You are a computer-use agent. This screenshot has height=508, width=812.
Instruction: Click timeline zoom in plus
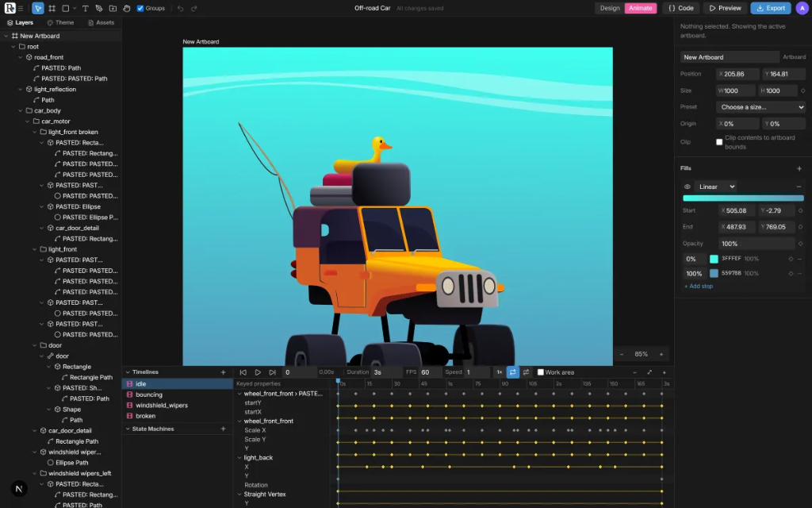pos(665,372)
